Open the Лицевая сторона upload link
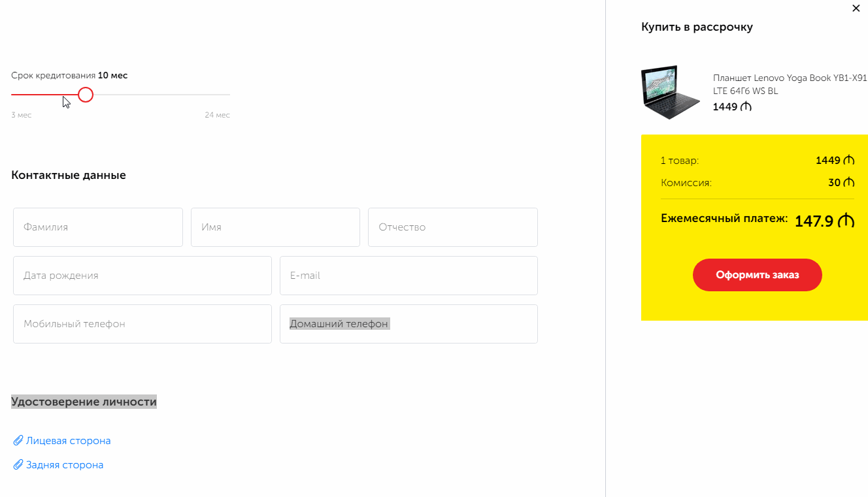868x497 pixels. click(x=68, y=441)
